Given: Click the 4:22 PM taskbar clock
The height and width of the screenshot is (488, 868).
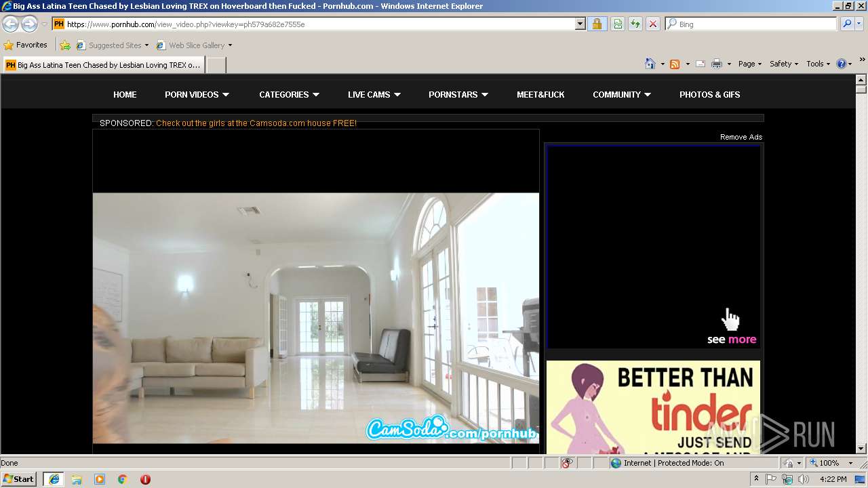Looking at the screenshot, I should point(833,479).
